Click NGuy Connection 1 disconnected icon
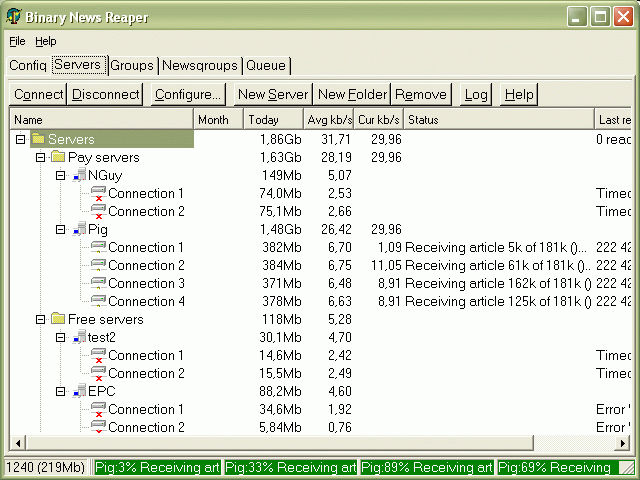The width and height of the screenshot is (640, 480). point(98,193)
